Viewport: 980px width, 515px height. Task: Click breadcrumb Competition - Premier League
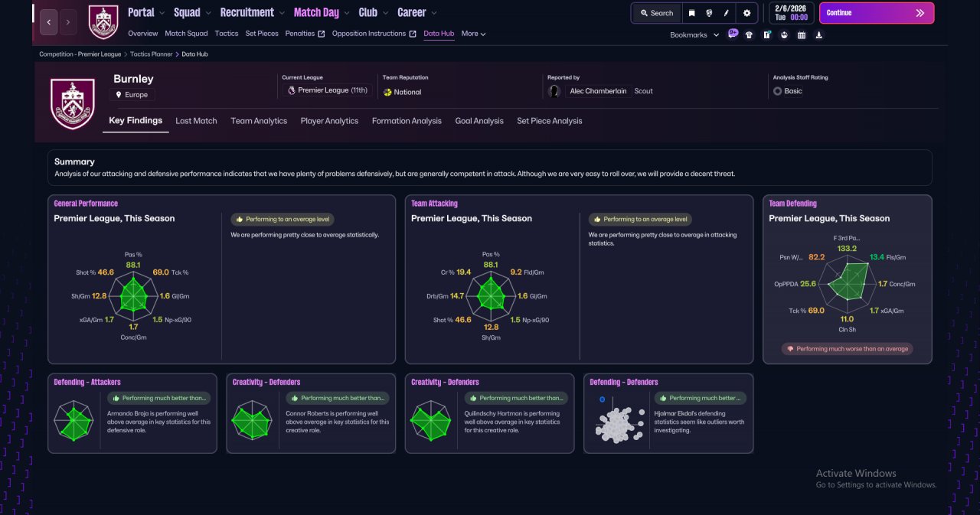80,54
